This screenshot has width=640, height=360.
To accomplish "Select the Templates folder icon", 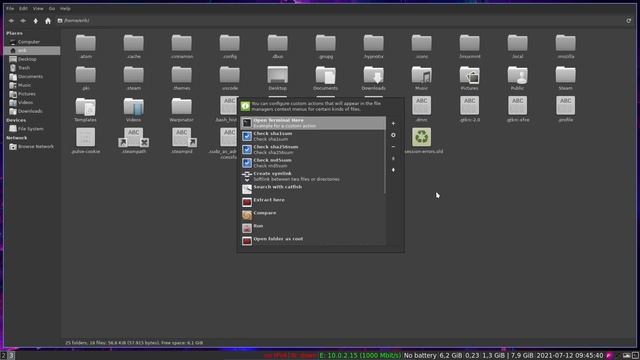I will point(86,107).
